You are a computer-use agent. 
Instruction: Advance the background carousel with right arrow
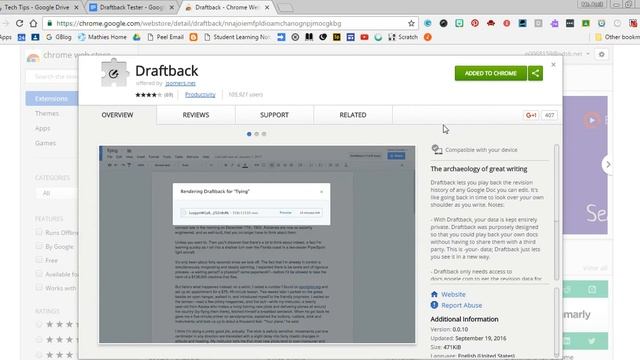[607, 164]
